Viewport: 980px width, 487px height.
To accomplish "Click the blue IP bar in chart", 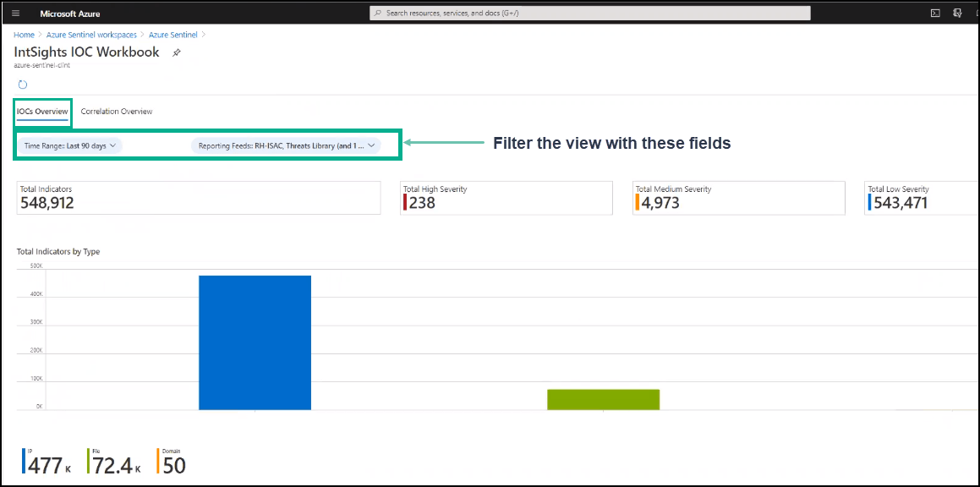I will click(x=255, y=342).
